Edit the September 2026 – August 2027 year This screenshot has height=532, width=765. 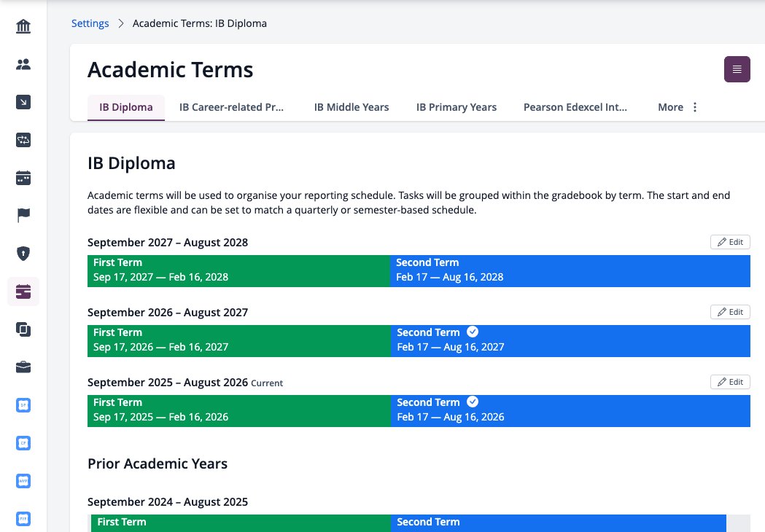pyautogui.click(x=730, y=312)
